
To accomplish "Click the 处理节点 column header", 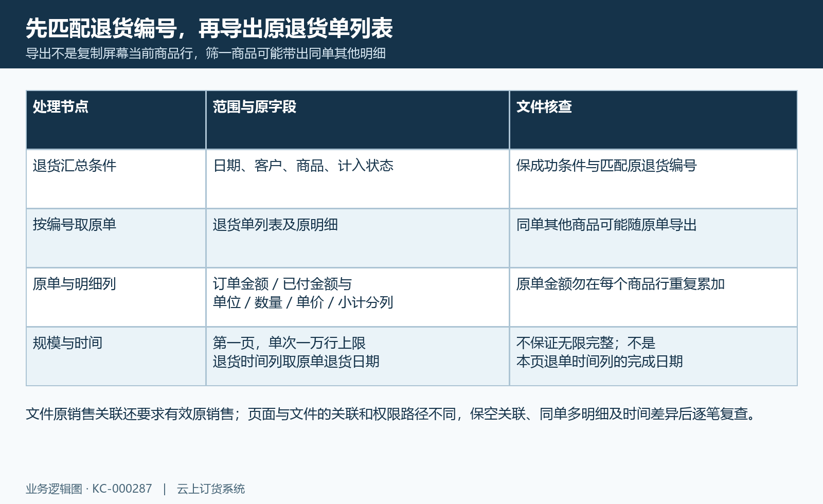I will click(x=116, y=120).
